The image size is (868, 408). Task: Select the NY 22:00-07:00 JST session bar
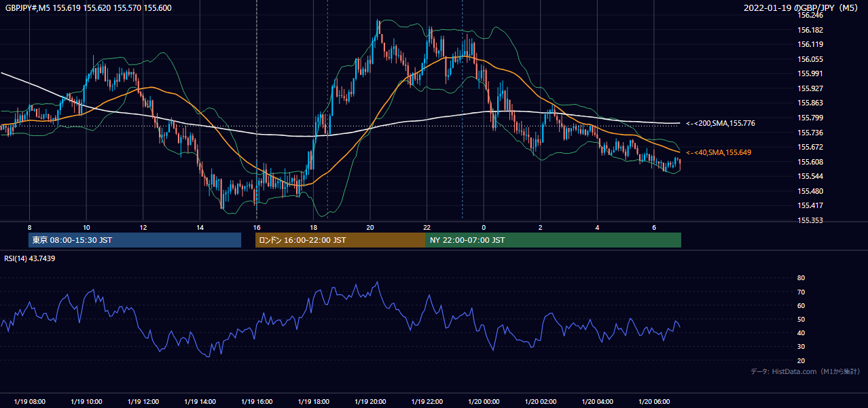click(554, 240)
